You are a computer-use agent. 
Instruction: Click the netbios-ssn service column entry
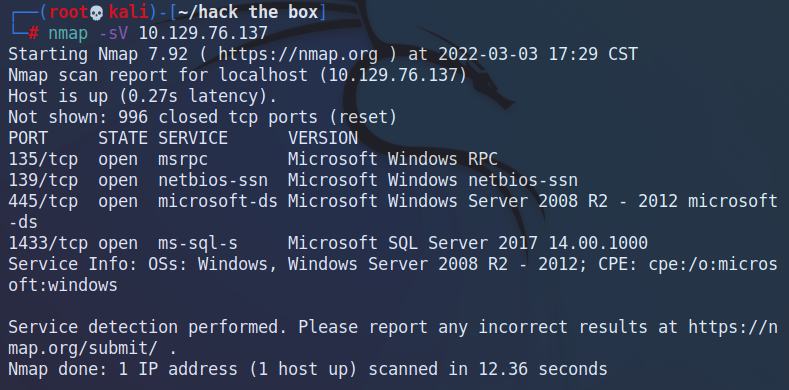click(213, 180)
